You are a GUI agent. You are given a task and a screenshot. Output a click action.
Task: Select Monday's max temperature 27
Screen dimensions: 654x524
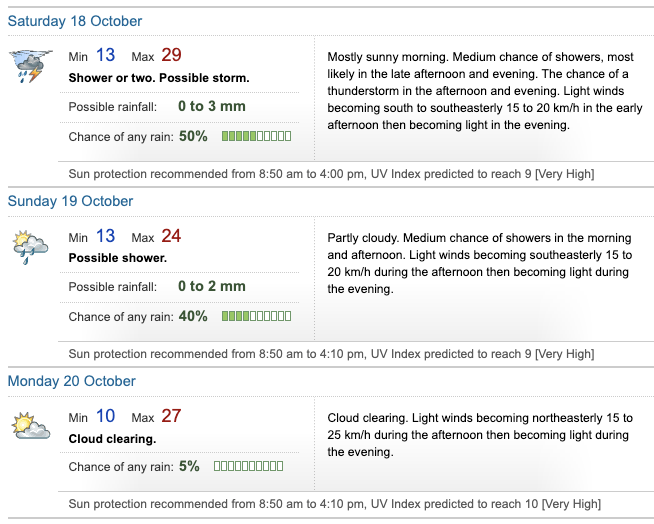coord(170,416)
